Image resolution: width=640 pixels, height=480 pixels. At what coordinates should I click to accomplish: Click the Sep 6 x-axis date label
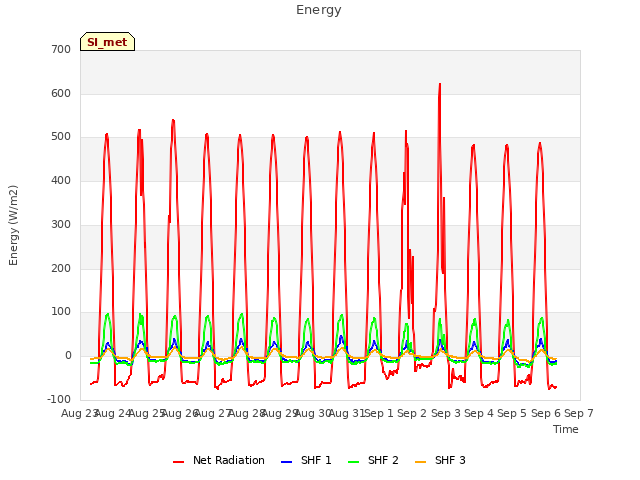click(546, 413)
